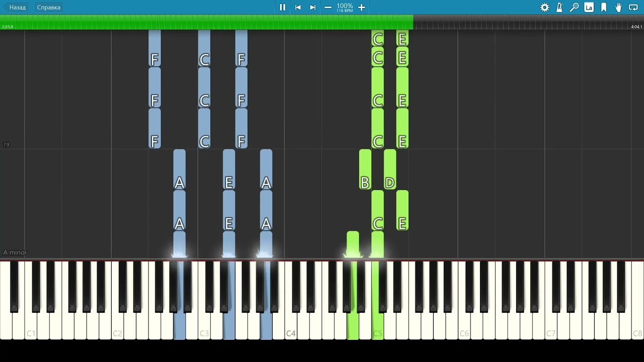The image size is (644, 362).
Task: Open the hands selection icon
Action: (x=618, y=7)
